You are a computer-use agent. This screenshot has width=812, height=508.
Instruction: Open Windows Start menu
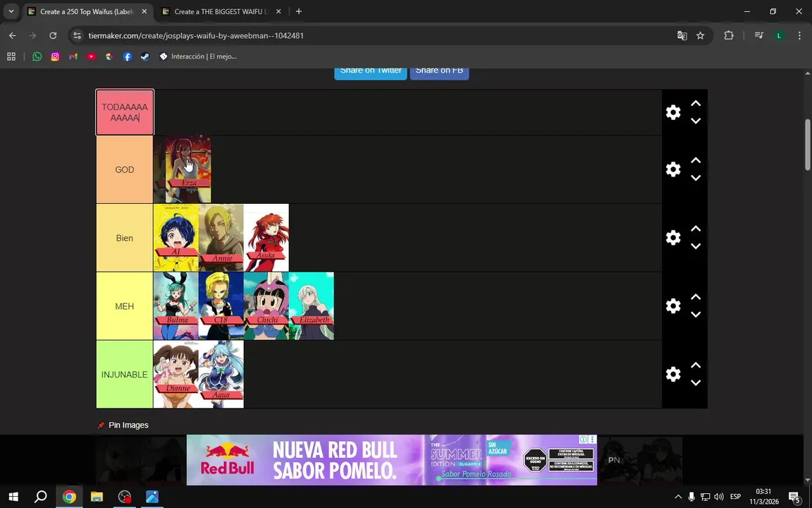(x=13, y=497)
